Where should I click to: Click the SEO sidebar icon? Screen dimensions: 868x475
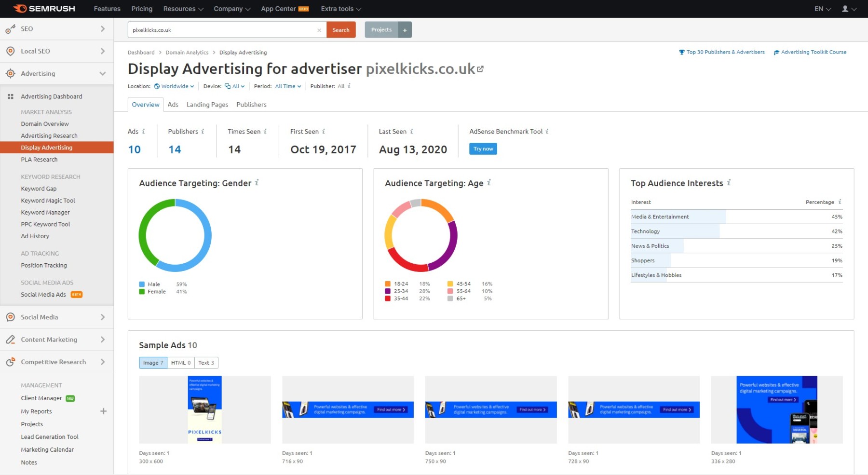click(10, 29)
